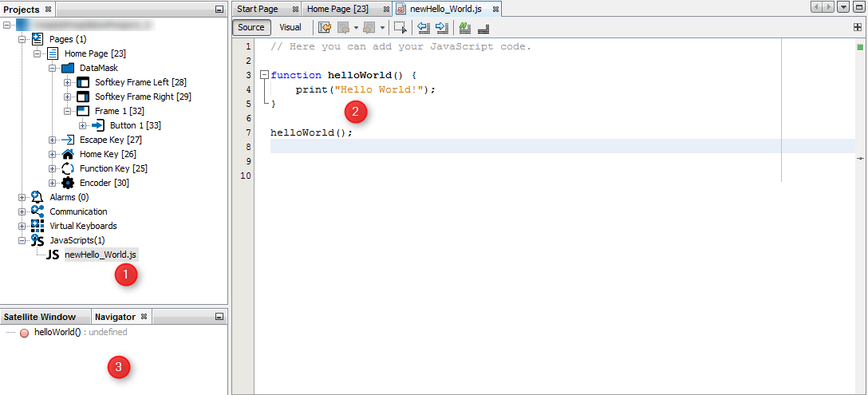This screenshot has width=868, height=395.
Task: Click the Alarms bell icon
Action: 37,196
